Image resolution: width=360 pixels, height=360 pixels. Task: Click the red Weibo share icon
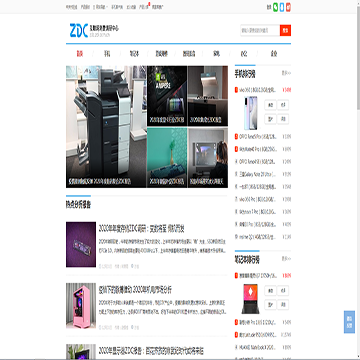pos(288,7)
